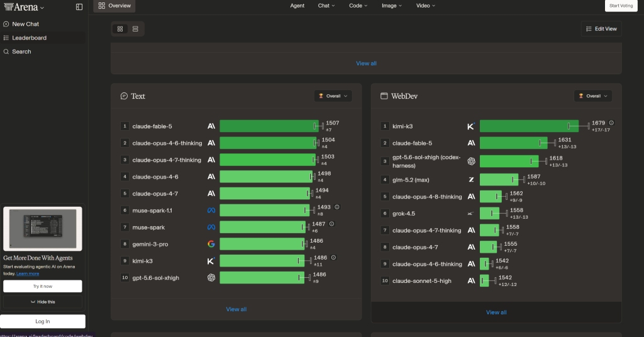Click info icon beside kimi-k3 WebDev score
Screen dimensions: 644x337
tap(611, 123)
